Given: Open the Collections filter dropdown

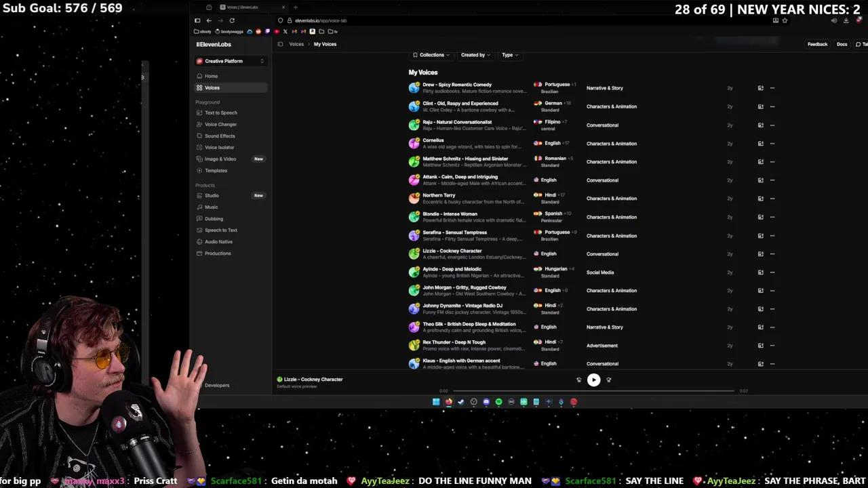Looking at the screenshot, I should pos(431,55).
